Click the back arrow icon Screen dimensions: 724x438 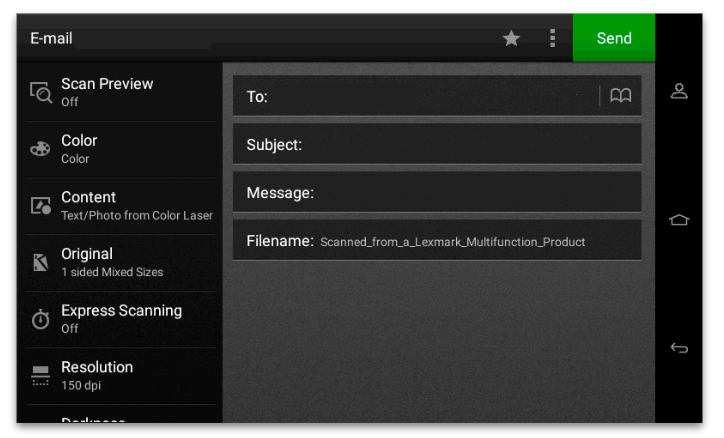point(679,348)
